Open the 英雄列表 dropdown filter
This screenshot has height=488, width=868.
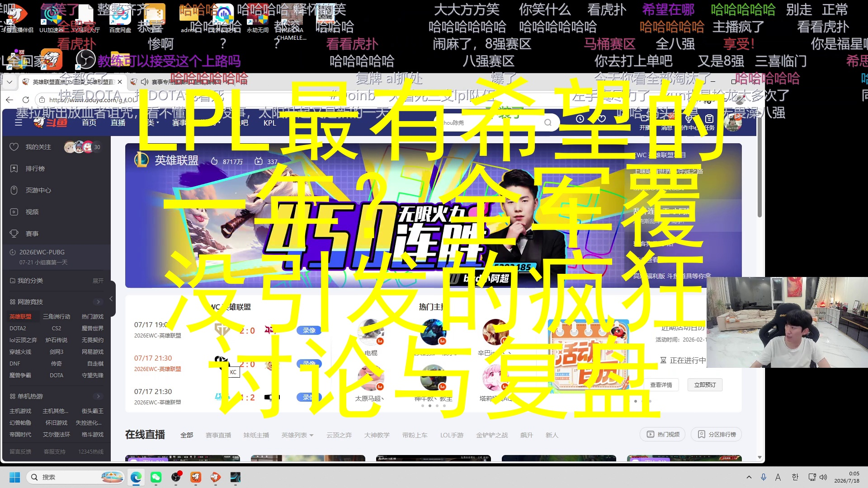click(x=297, y=435)
